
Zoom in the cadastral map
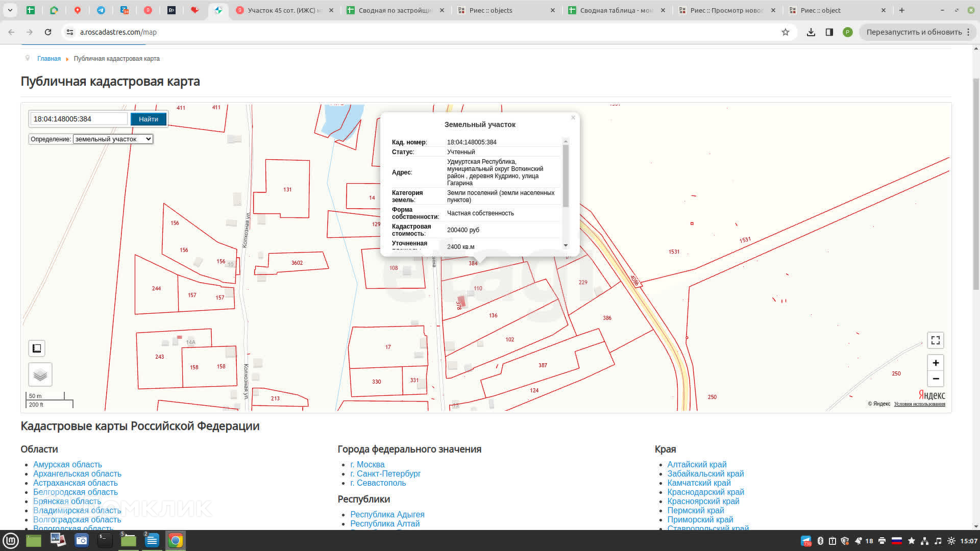coord(935,363)
